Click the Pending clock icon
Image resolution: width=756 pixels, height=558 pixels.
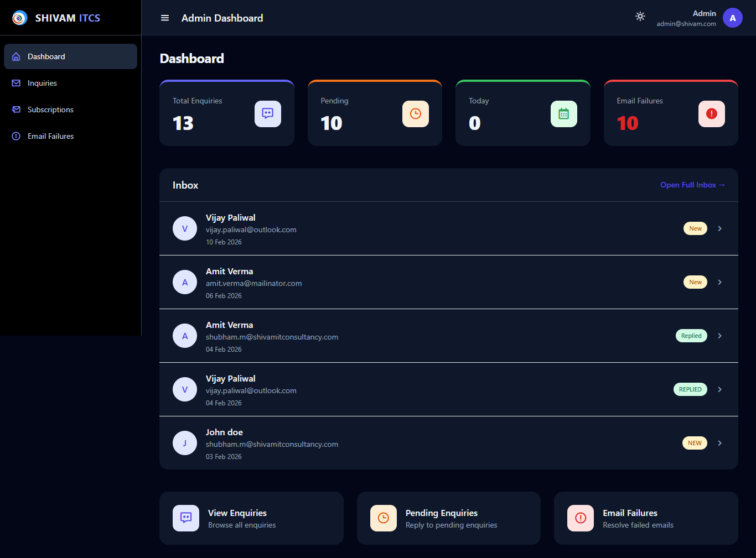(x=415, y=114)
